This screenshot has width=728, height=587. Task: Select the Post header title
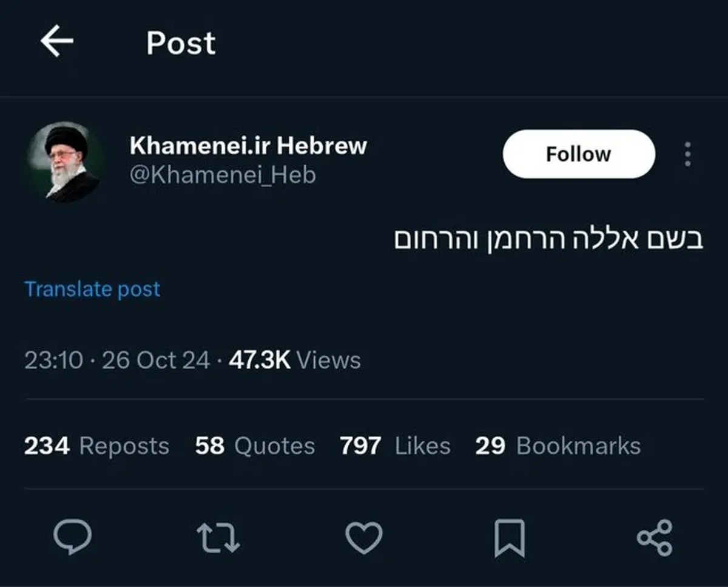coord(180,42)
